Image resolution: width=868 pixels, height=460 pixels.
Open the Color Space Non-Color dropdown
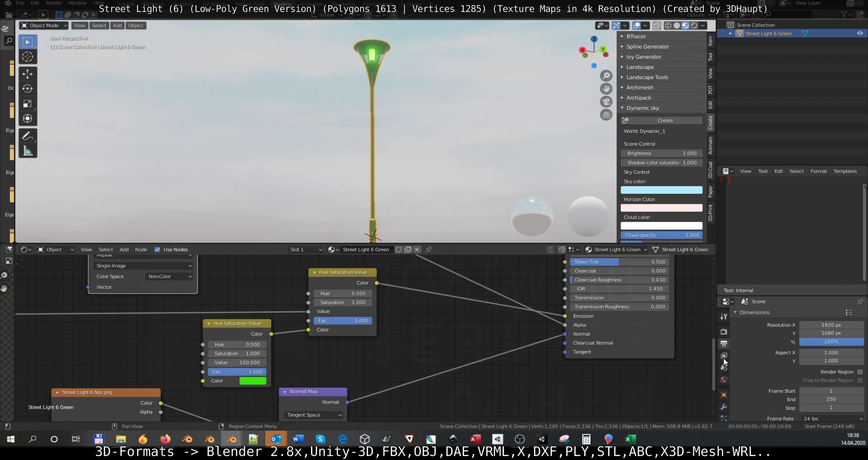coord(170,277)
